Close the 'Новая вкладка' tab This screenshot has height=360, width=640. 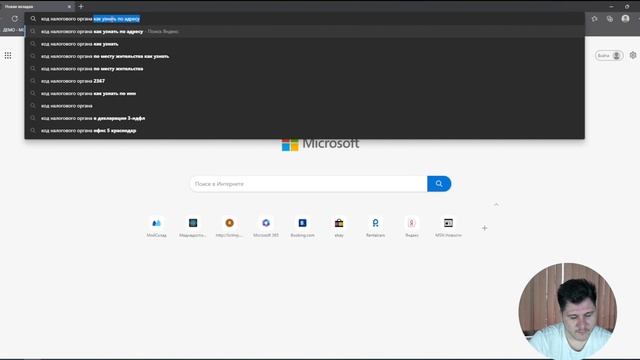click(x=69, y=7)
